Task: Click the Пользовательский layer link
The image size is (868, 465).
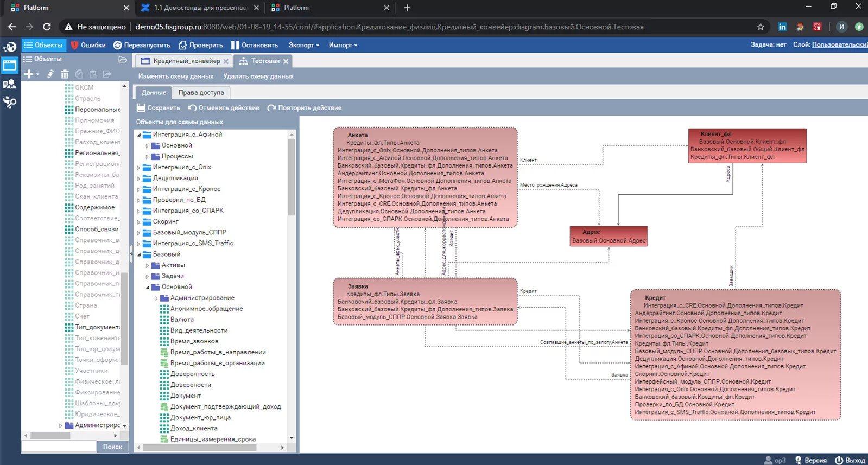Action: pyautogui.click(x=839, y=45)
